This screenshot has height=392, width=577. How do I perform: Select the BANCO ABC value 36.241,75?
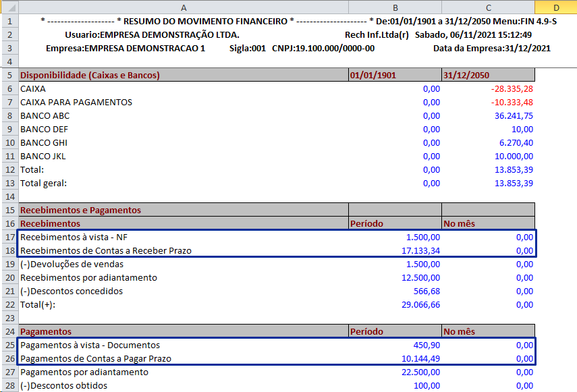[x=513, y=115]
